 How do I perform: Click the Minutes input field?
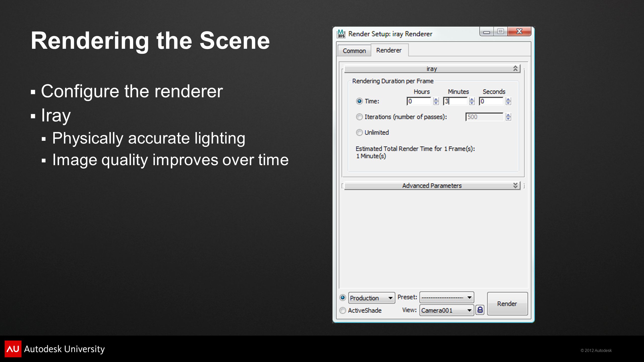point(455,101)
